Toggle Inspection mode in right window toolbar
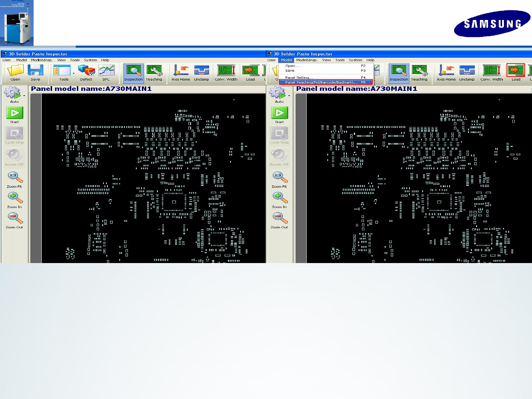Screen dimensions: 532x399 tap(399, 73)
